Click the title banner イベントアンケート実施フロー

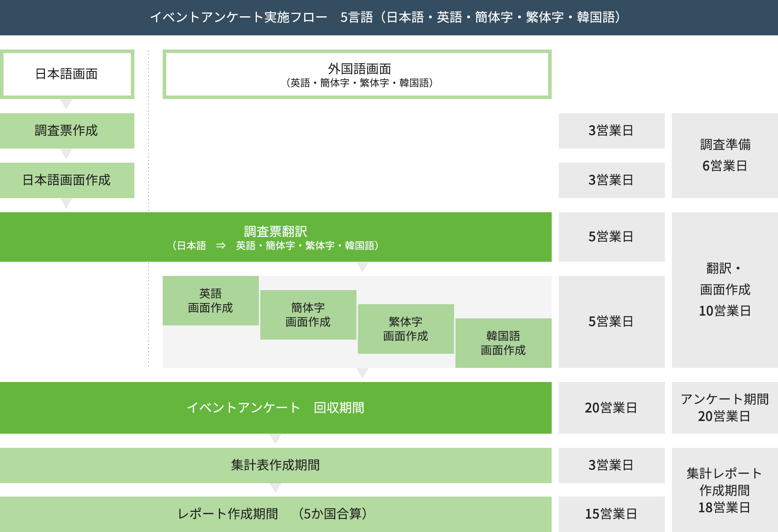(x=389, y=17)
